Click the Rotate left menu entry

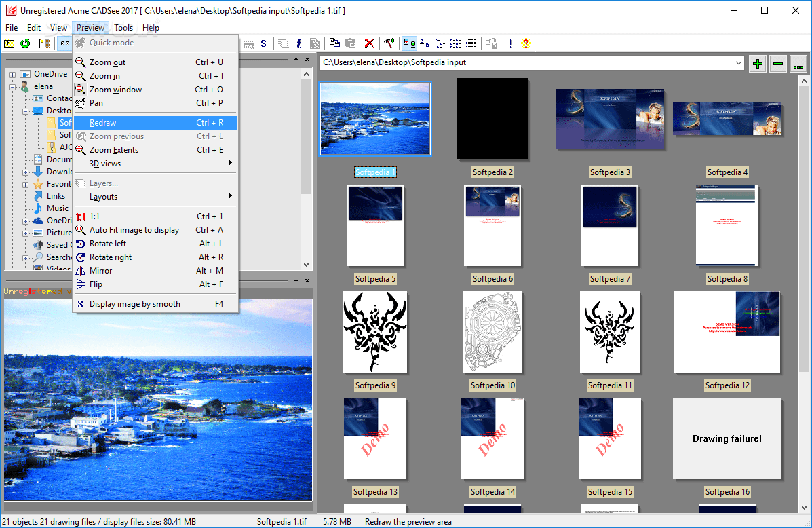155,243
